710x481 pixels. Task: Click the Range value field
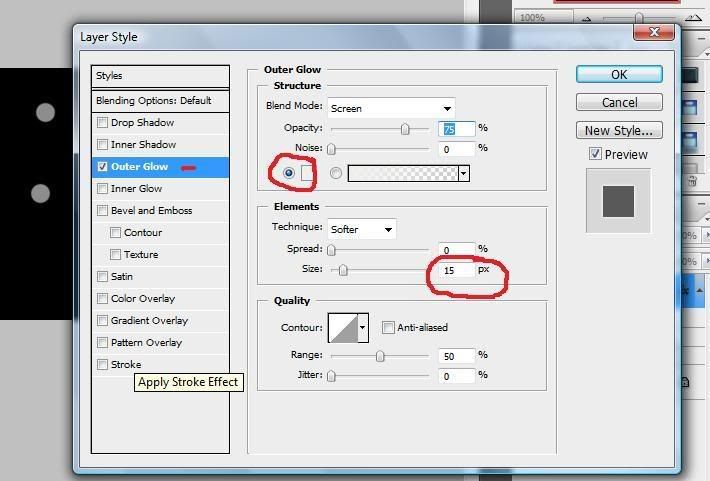pos(456,356)
